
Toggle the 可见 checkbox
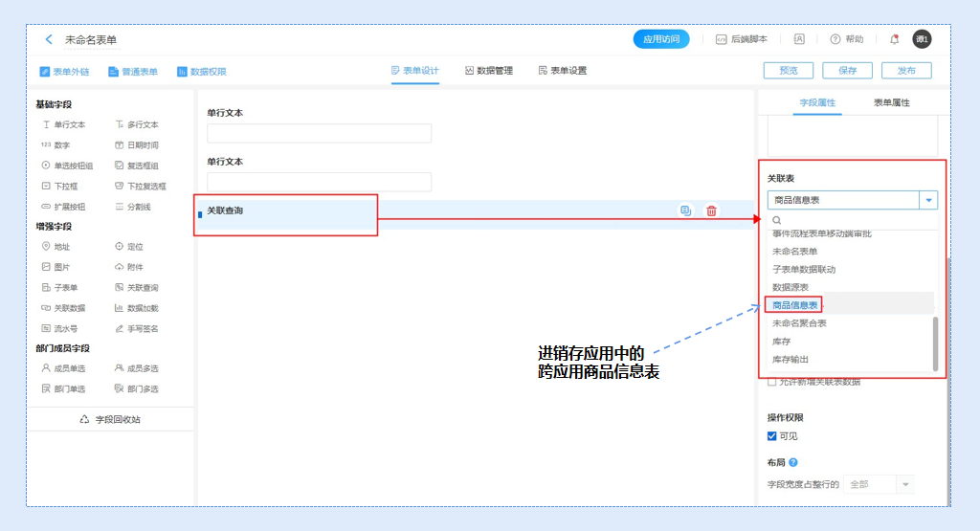(773, 436)
